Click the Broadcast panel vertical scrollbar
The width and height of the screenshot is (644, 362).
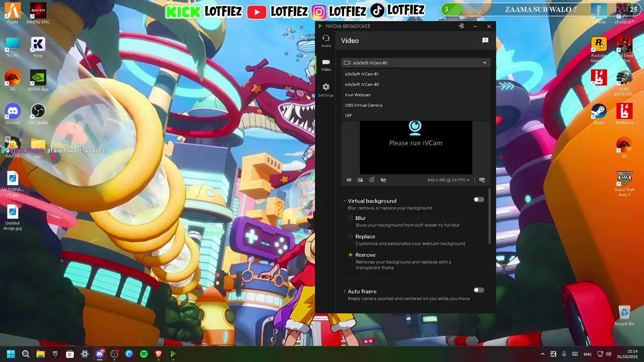pyautogui.click(x=490, y=216)
